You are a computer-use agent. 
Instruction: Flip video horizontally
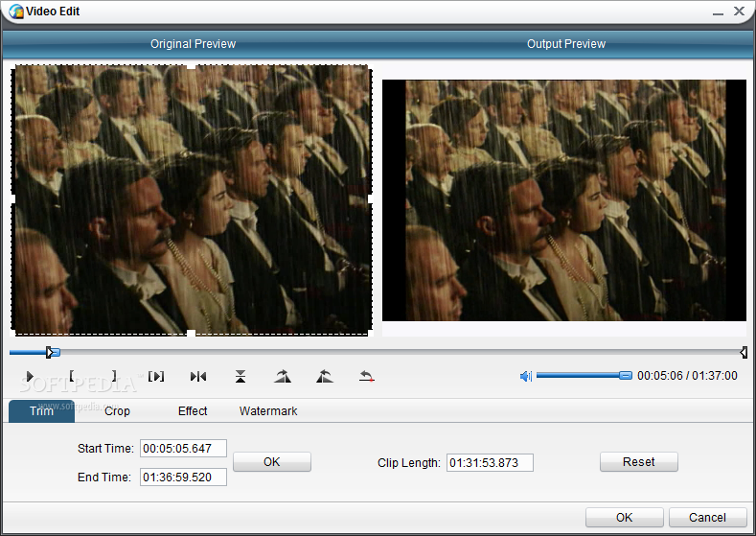pyautogui.click(x=198, y=376)
